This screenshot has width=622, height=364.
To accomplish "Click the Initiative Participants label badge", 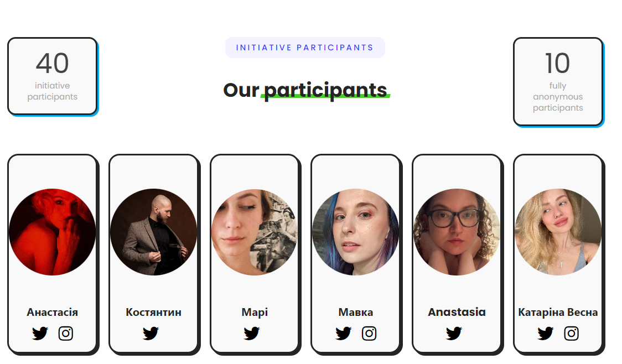I will (x=305, y=48).
